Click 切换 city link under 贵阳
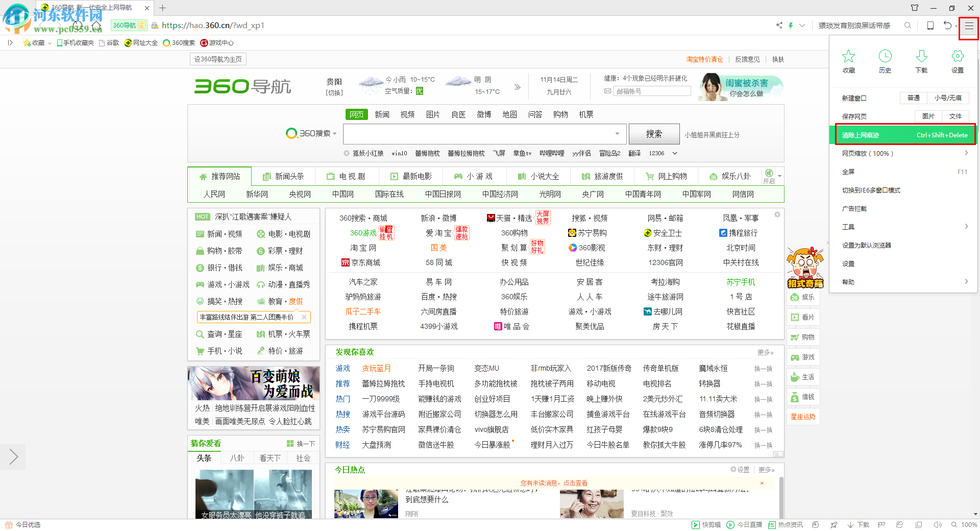 pos(334,93)
